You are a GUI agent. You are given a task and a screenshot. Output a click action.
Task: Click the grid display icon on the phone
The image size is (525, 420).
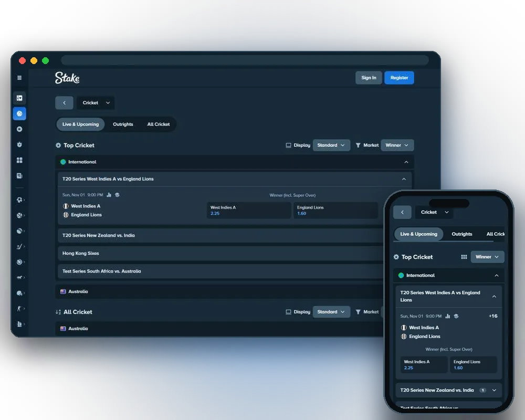464,257
